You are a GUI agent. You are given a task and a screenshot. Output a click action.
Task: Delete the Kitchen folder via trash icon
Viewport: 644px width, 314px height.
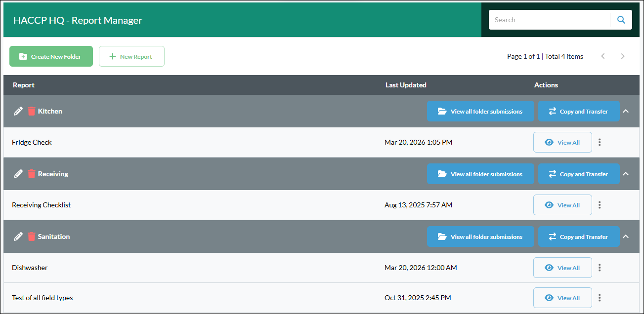pos(32,111)
